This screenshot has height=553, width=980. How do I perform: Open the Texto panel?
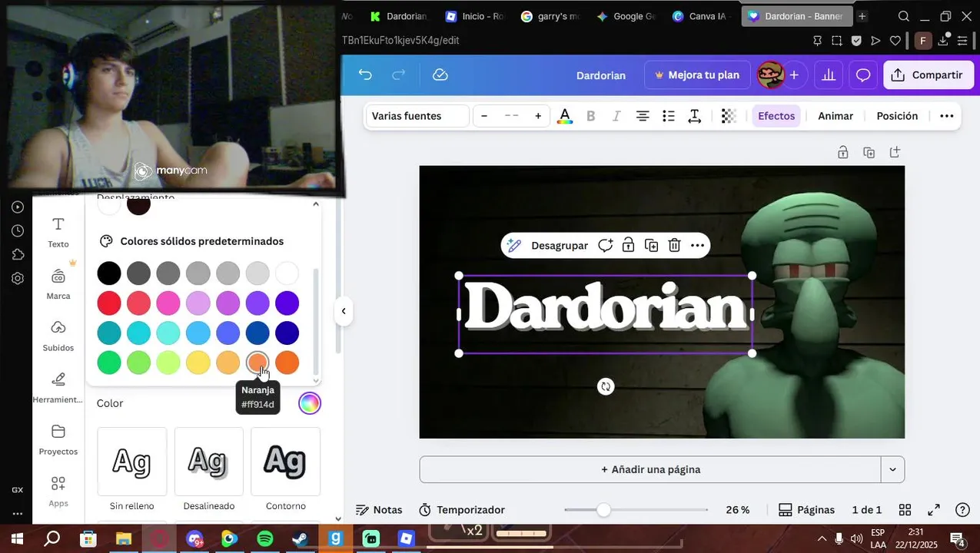[x=58, y=233]
